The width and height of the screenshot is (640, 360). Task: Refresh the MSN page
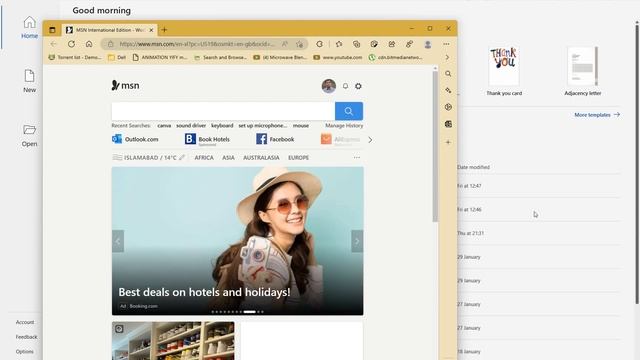pyautogui.click(x=71, y=44)
